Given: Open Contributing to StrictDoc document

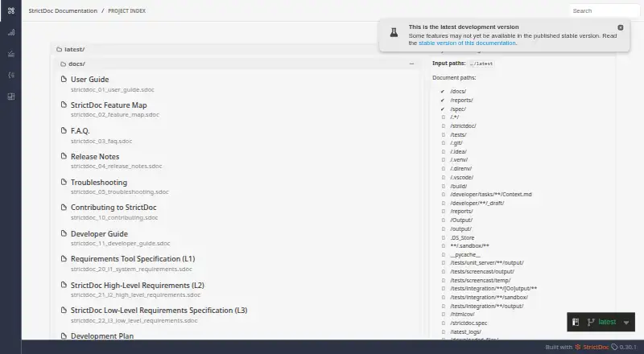Looking at the screenshot, I should [114, 208].
